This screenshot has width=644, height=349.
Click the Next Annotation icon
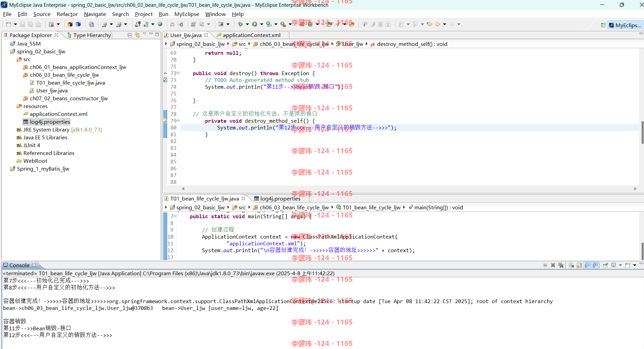(401, 24)
